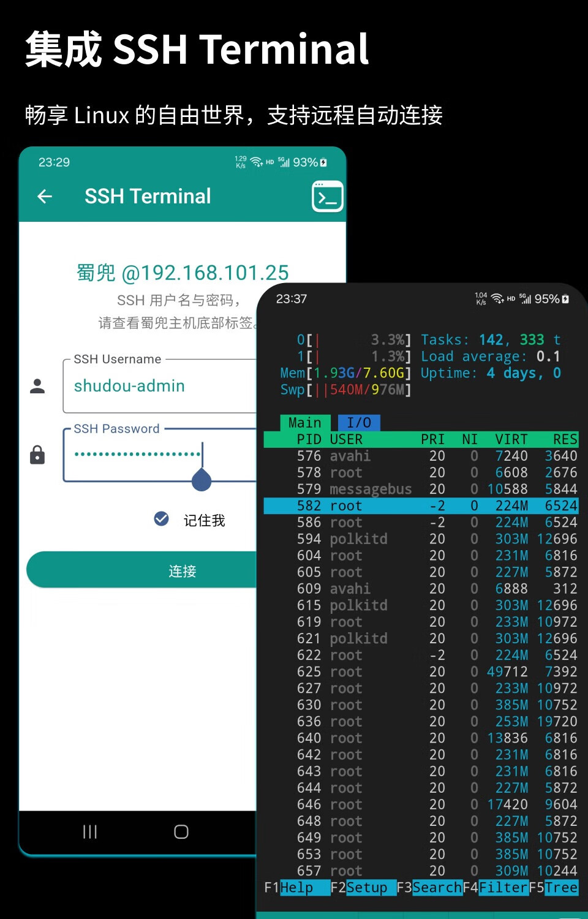Viewport: 588px width, 919px height.
Task: Click the lock icon beside password field
Action: click(x=37, y=455)
